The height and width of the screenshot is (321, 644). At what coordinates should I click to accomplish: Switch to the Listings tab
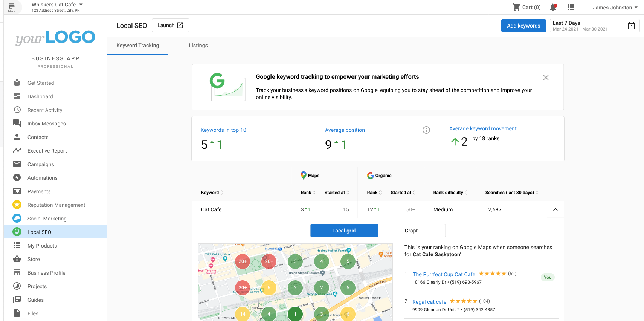point(198,46)
